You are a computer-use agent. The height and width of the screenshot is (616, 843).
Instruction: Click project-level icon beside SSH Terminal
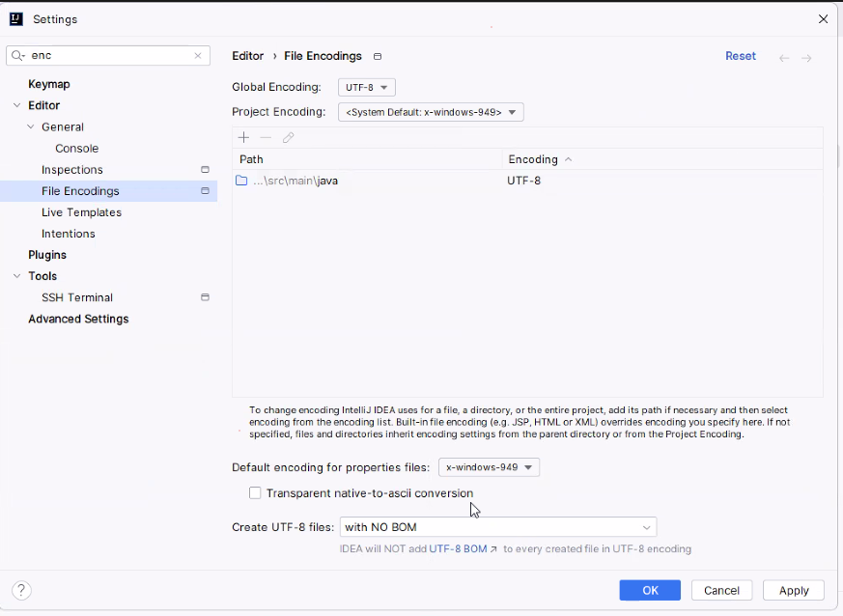[205, 297]
